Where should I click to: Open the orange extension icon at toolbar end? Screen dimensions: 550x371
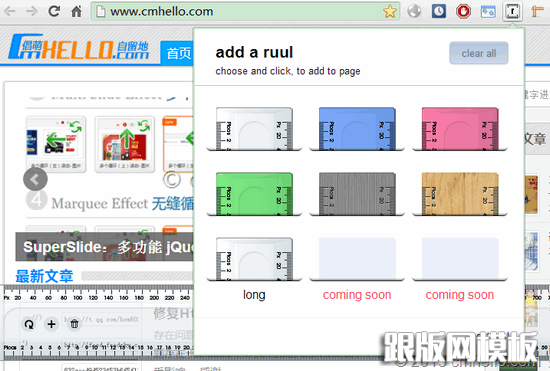tap(537, 11)
